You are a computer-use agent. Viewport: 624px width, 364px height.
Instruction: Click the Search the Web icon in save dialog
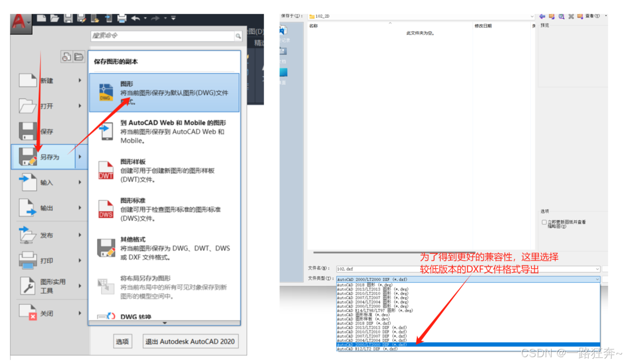point(561,16)
